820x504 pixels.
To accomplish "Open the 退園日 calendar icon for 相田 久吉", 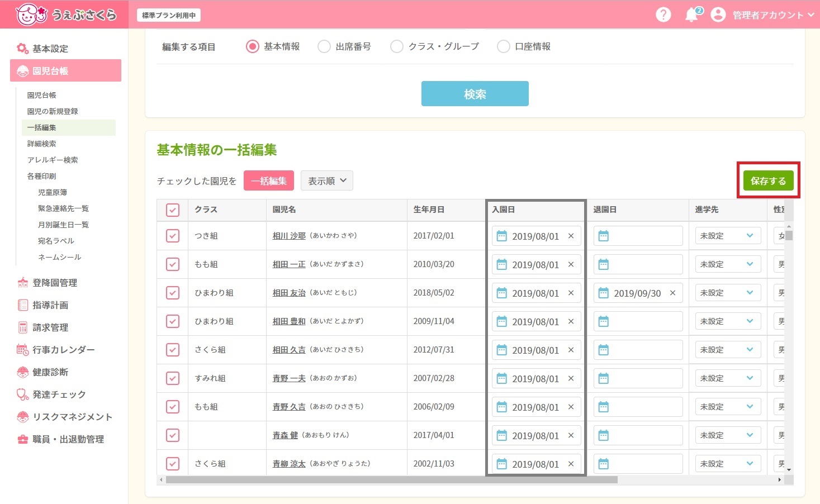I will pyautogui.click(x=603, y=350).
